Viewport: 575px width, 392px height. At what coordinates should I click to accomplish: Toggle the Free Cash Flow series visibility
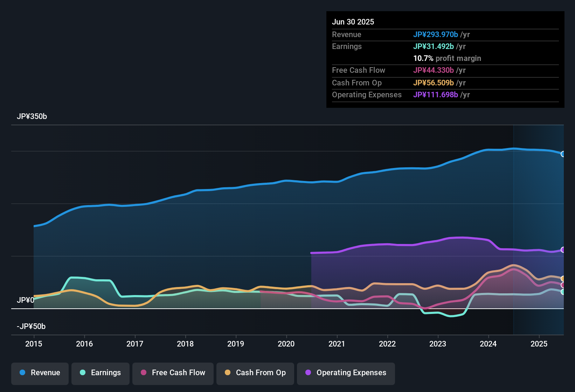tap(173, 373)
